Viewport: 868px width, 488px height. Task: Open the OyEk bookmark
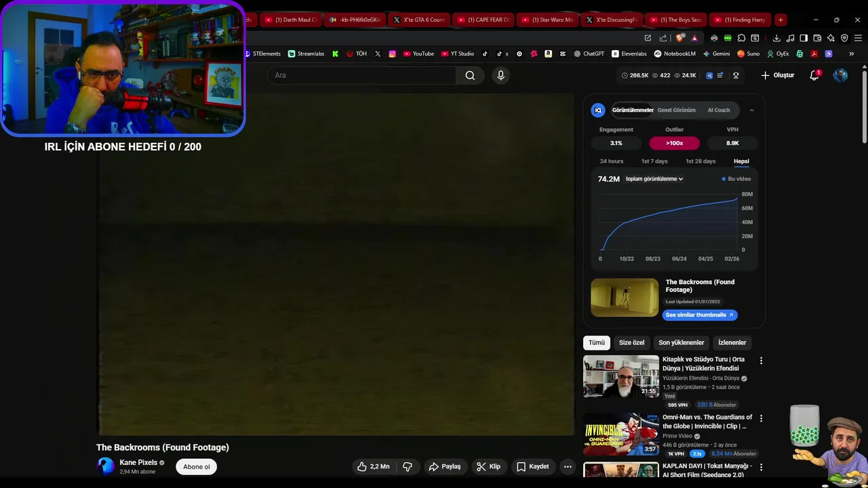[778, 54]
